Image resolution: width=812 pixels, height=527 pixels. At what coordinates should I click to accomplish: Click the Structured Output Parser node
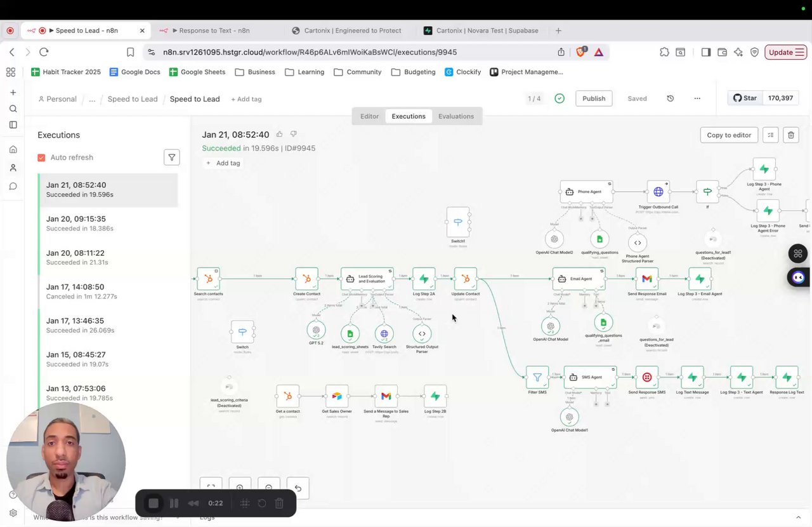[x=422, y=333]
